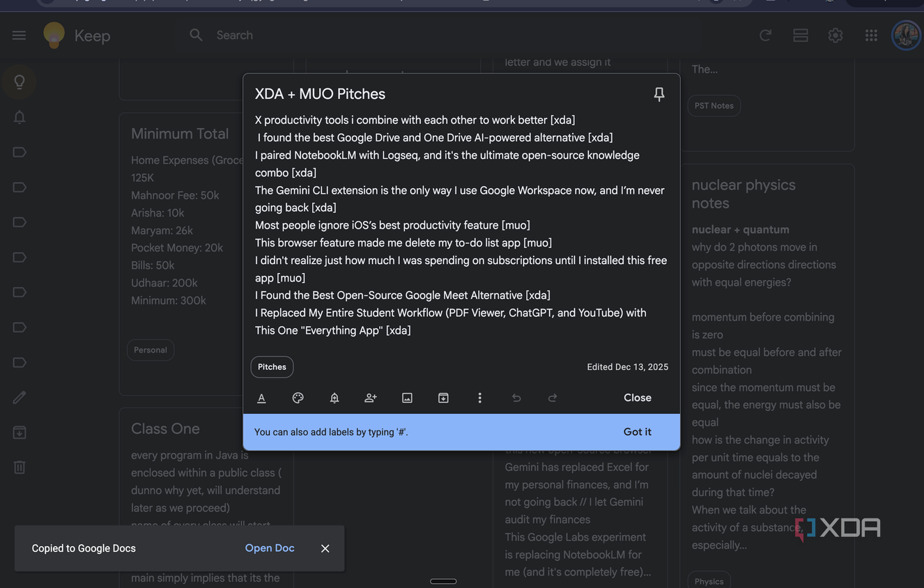Click the Edited Dec 13, 2025 timestamp
Screen dimensions: 924x588
[627, 367]
